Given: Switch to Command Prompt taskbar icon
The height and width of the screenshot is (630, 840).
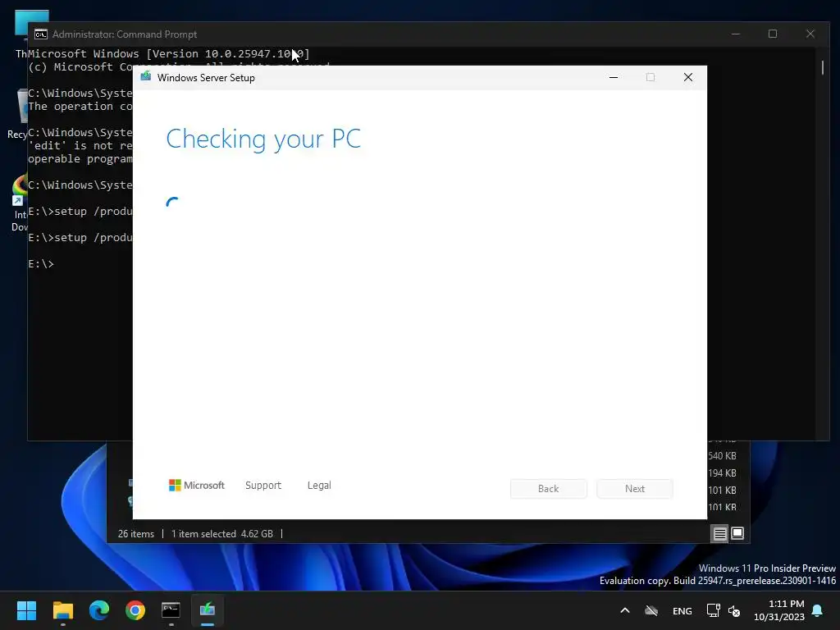Looking at the screenshot, I should point(171,610).
